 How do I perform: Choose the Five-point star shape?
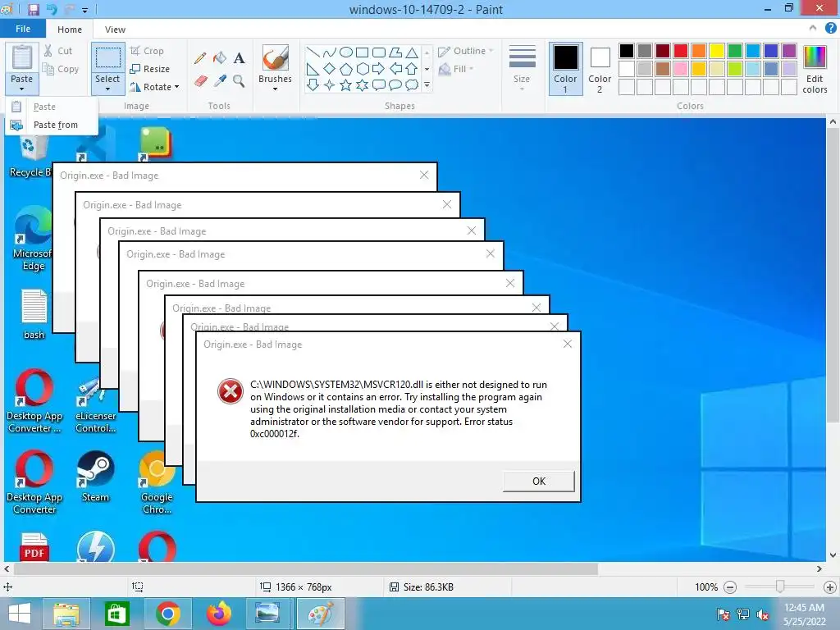click(346, 84)
